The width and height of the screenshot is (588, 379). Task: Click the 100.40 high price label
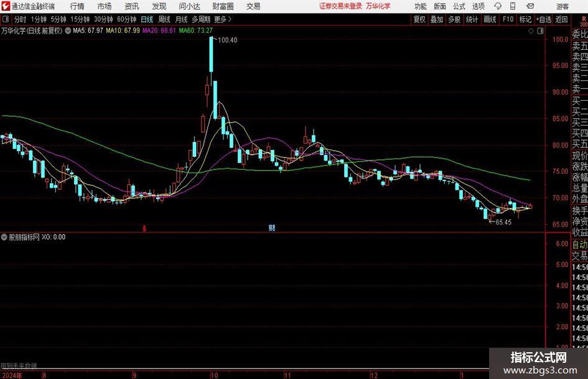click(227, 40)
